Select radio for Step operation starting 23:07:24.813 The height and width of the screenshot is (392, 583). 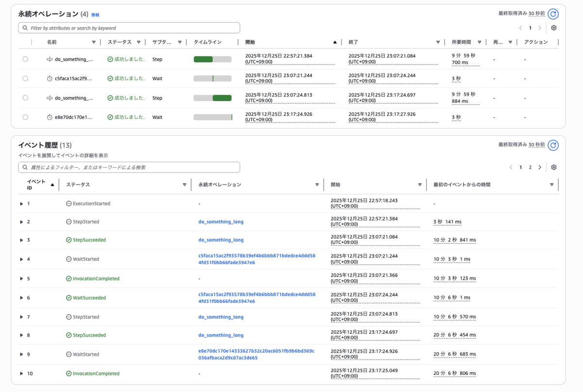click(x=25, y=98)
